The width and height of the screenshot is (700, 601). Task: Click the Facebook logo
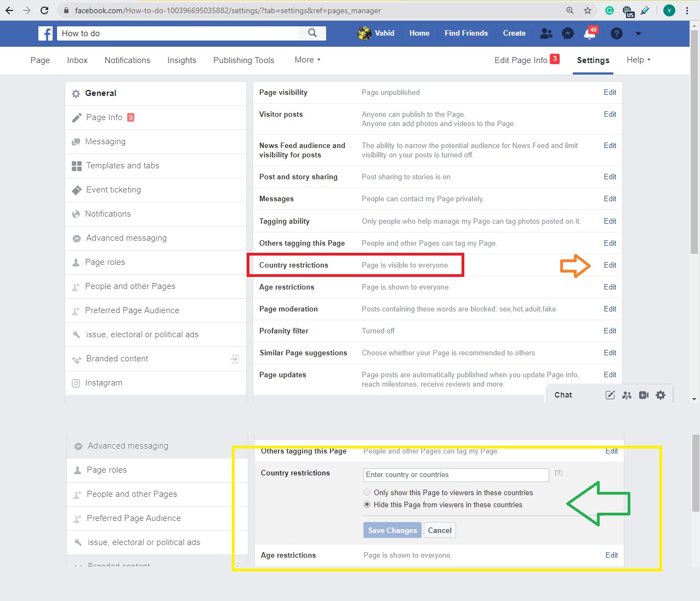pos(45,33)
